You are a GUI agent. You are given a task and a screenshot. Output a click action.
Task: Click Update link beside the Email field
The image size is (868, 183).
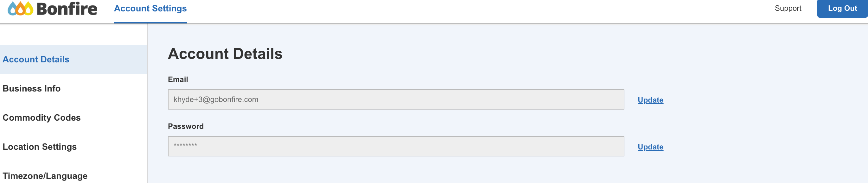pos(650,100)
